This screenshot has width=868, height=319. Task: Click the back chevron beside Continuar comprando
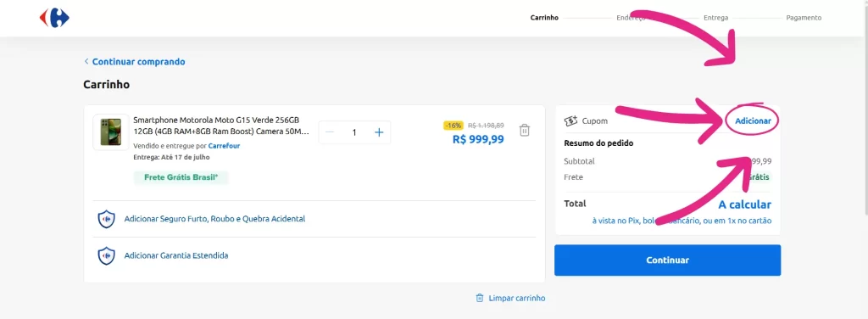[86, 61]
